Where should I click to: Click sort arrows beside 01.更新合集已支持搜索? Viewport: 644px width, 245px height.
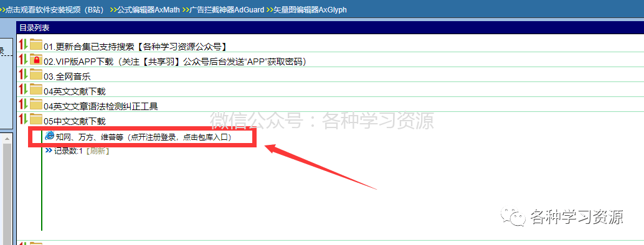[24, 45]
